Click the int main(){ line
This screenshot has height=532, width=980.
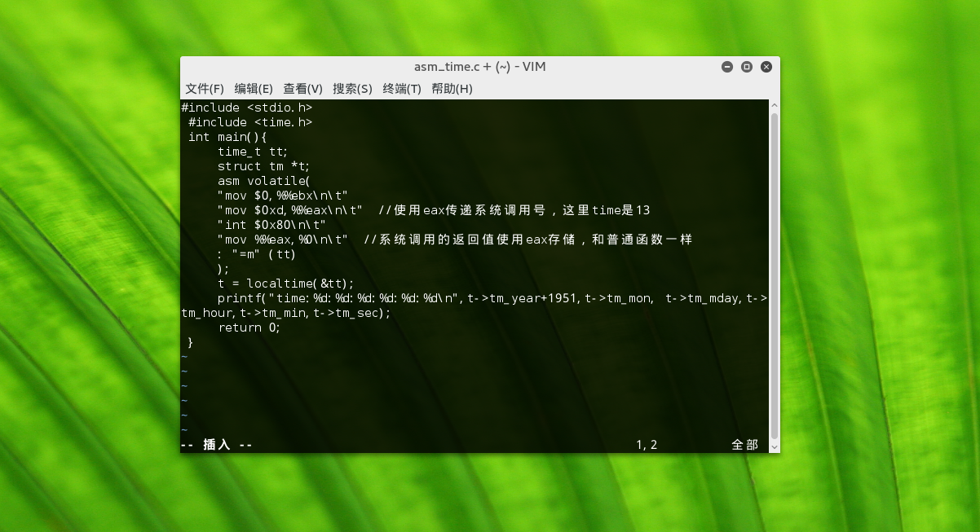click(x=227, y=137)
